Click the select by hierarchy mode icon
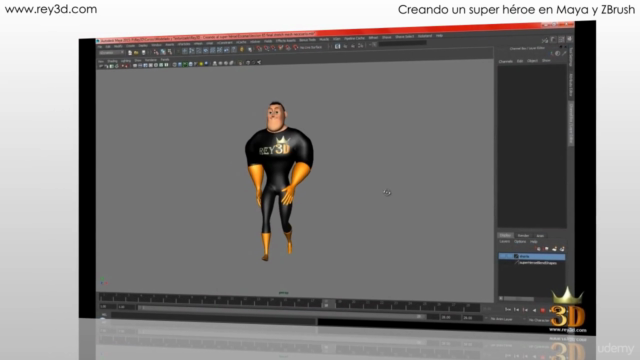The height and width of the screenshot is (360, 640). [x=156, y=52]
